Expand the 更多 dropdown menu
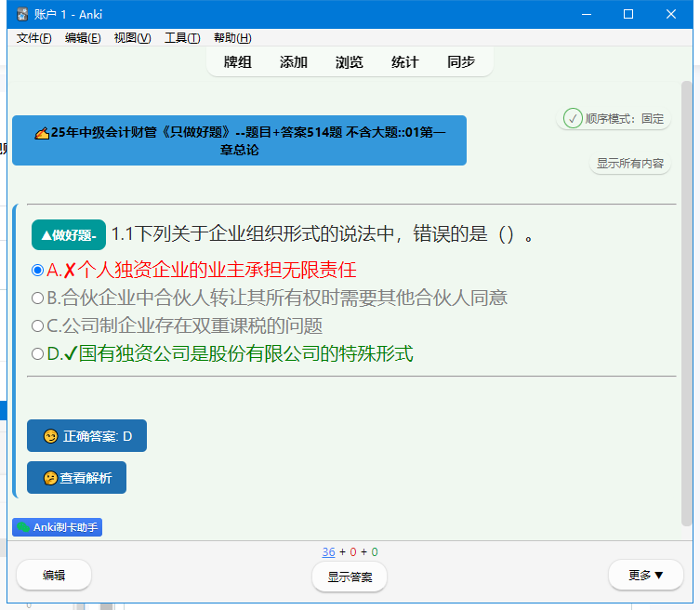 (646, 576)
